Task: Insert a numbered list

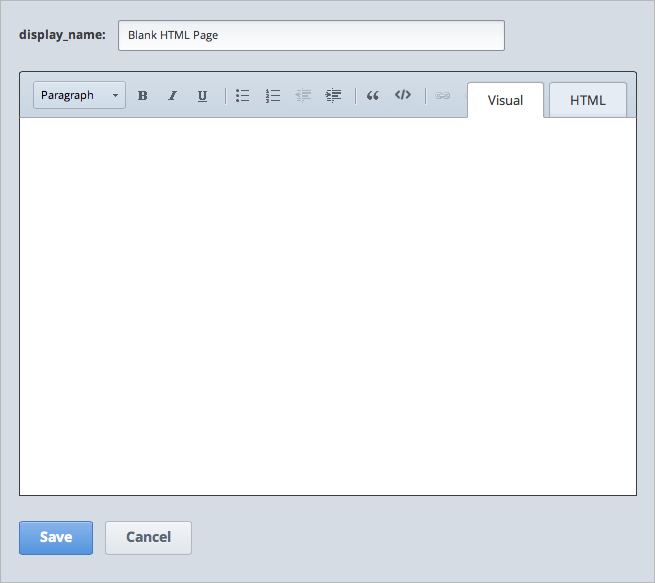Action: pos(272,96)
